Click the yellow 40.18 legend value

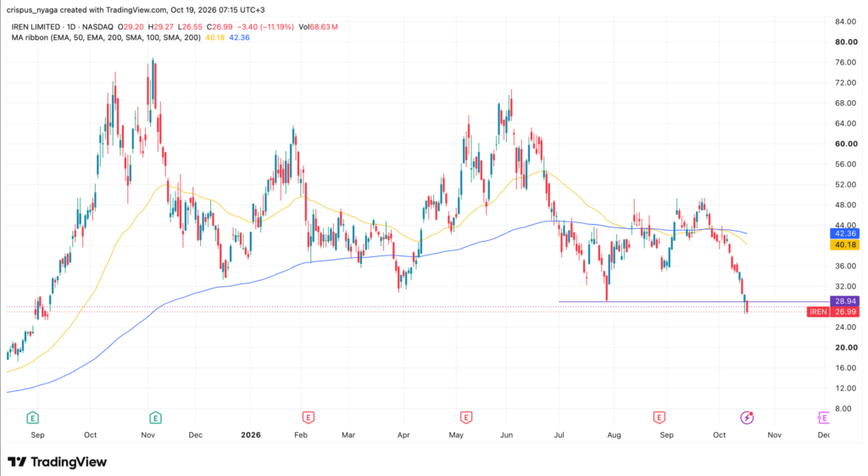pos(214,37)
